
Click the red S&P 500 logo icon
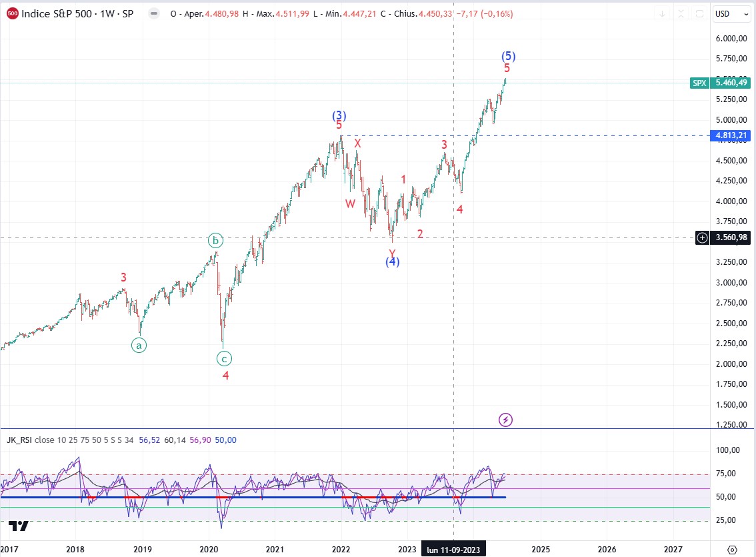click(x=13, y=13)
